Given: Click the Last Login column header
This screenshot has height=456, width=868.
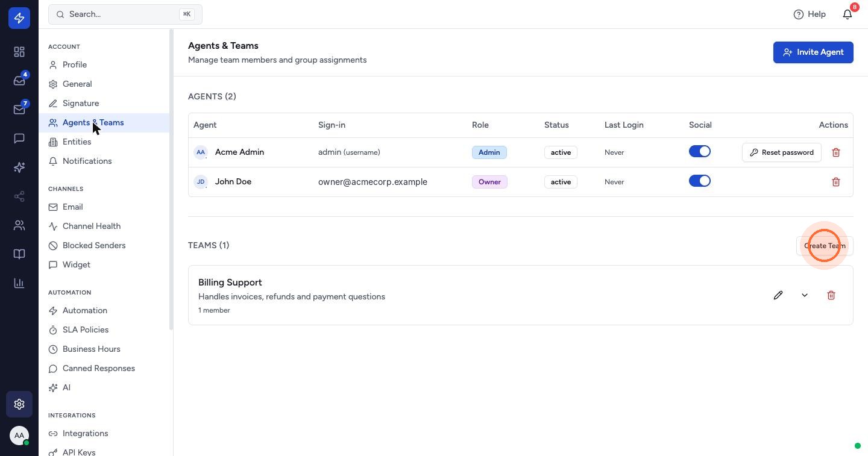Looking at the screenshot, I should (x=624, y=125).
